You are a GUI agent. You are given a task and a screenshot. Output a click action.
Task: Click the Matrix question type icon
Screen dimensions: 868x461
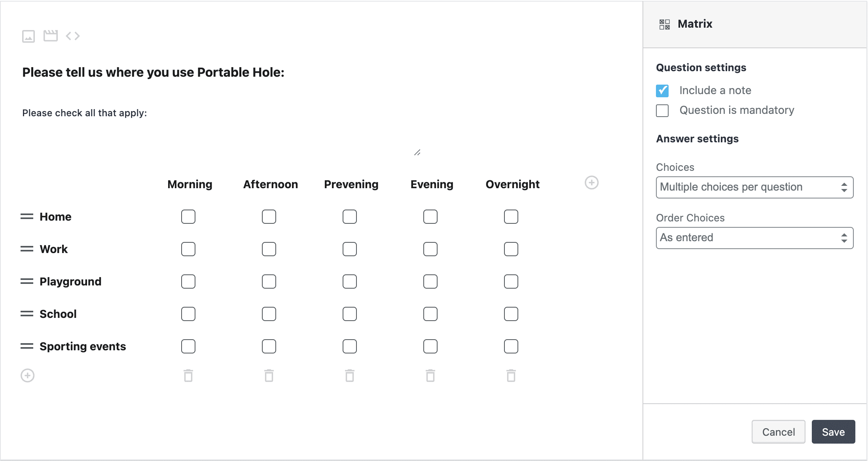coord(664,24)
